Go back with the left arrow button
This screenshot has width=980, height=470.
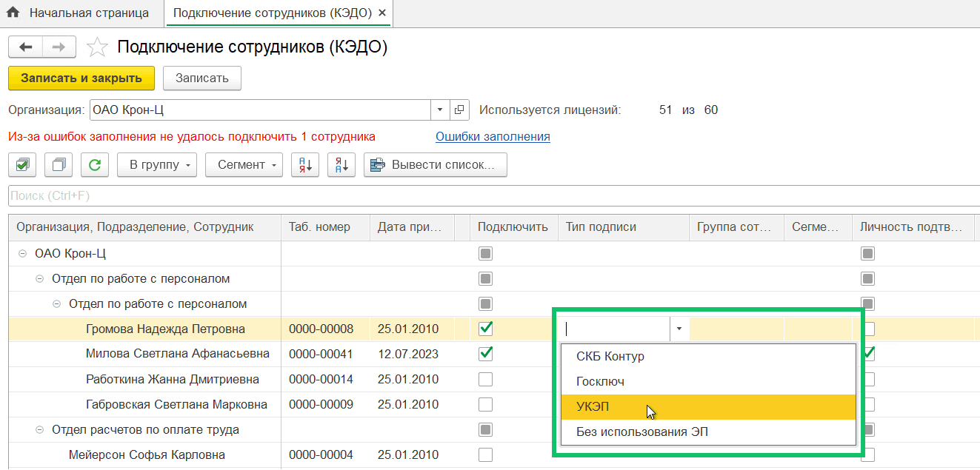point(26,47)
